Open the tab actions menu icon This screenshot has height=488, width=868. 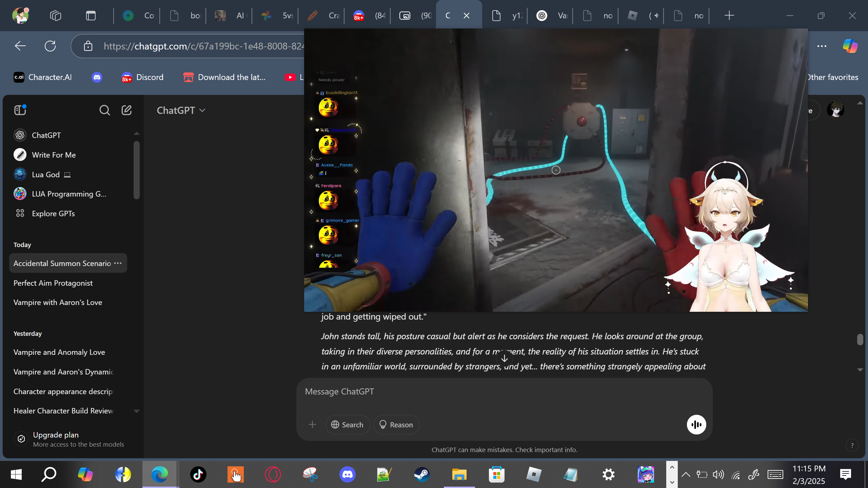pos(91,16)
